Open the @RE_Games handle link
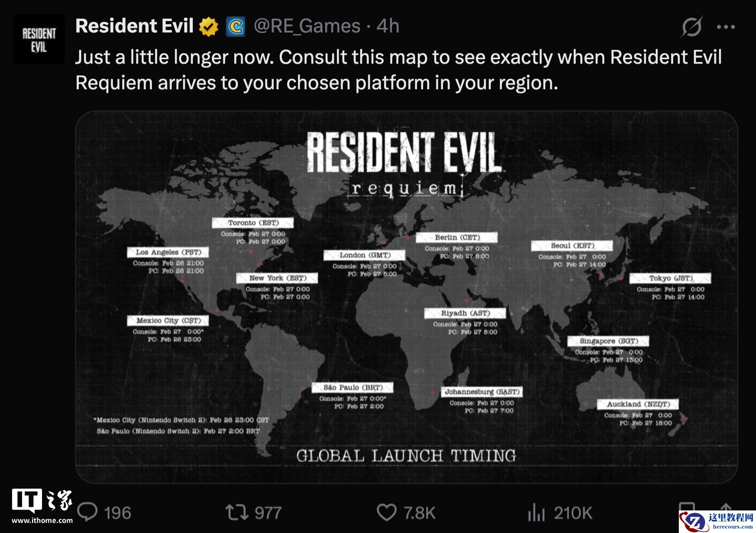Image resolution: width=756 pixels, height=533 pixels. pos(307,26)
